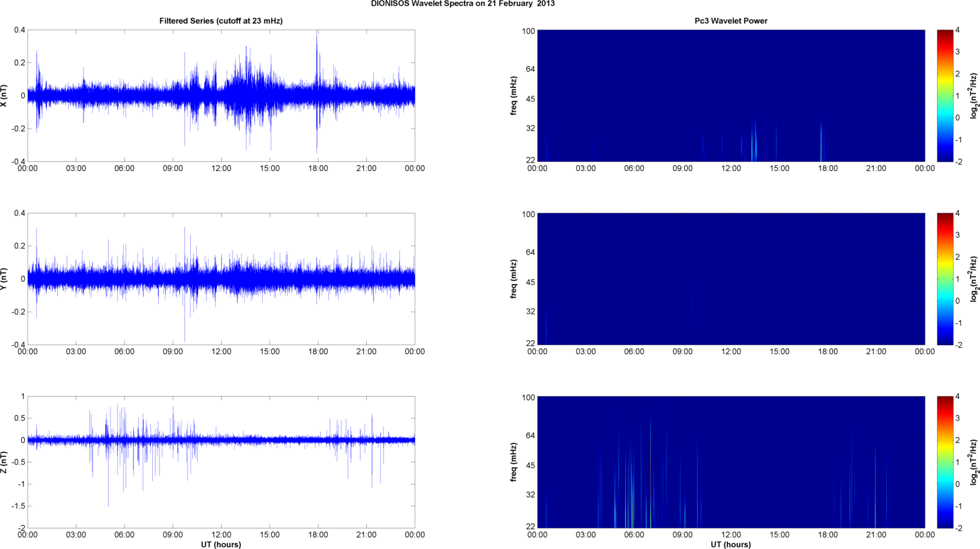Image resolution: width=980 pixels, height=549 pixels.
Task: Click "freq (mHz)" label of the top spectrogram
Action: click(x=514, y=96)
